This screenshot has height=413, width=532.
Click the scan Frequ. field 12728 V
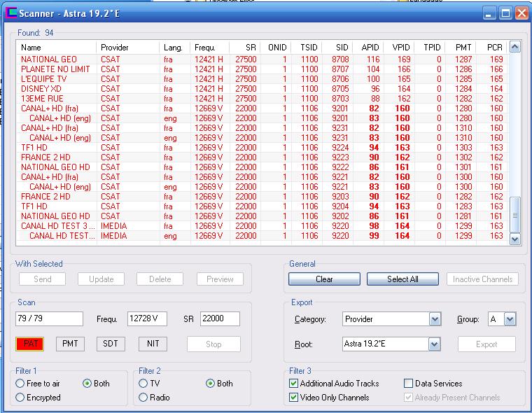(147, 318)
